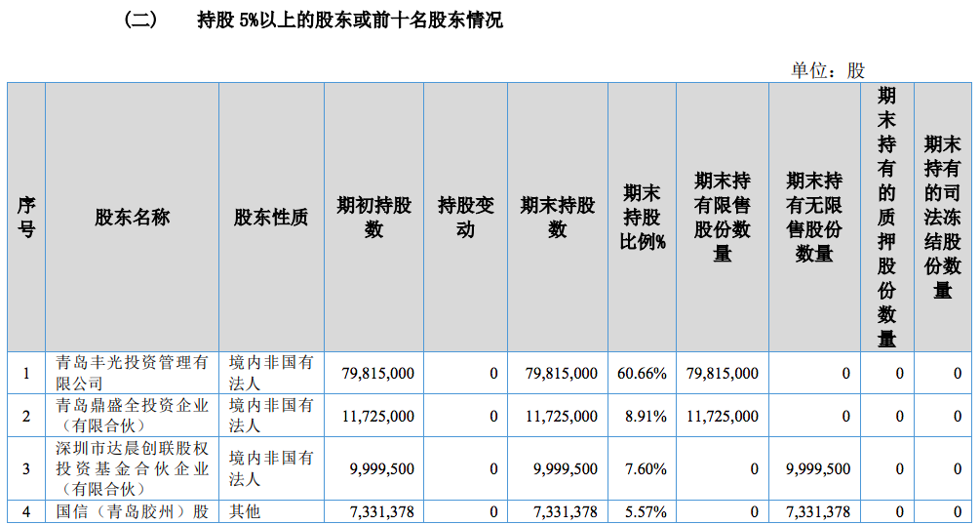The height and width of the screenshot is (525, 980).
Task: Click the 期初持股数 column header
Action: [x=373, y=217]
